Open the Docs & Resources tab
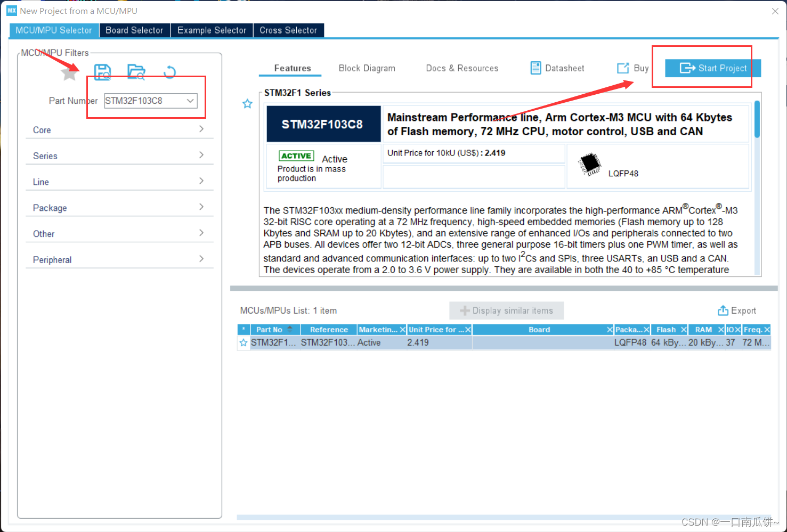Screen dimensions: 787x532 462,68
